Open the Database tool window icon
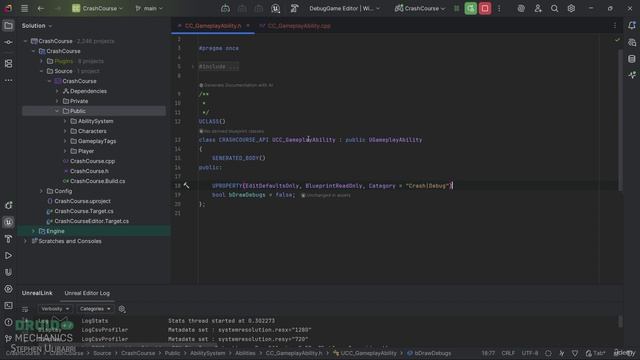The width and height of the screenshot is (640, 360). coord(632,59)
